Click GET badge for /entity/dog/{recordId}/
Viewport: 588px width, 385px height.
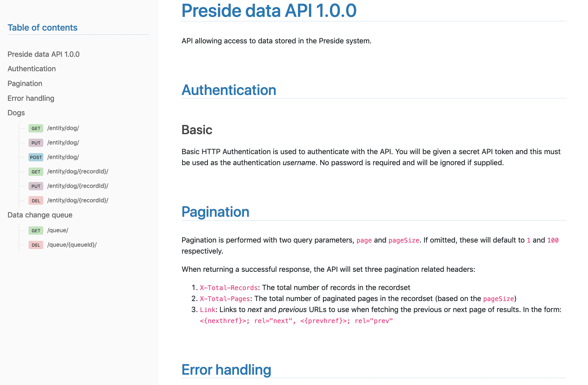click(36, 172)
